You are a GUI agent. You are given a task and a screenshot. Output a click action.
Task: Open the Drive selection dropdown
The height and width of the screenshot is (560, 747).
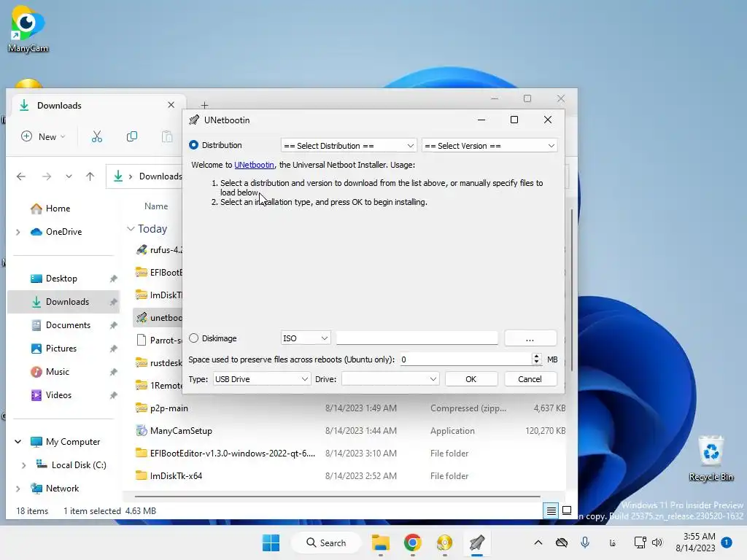click(390, 379)
